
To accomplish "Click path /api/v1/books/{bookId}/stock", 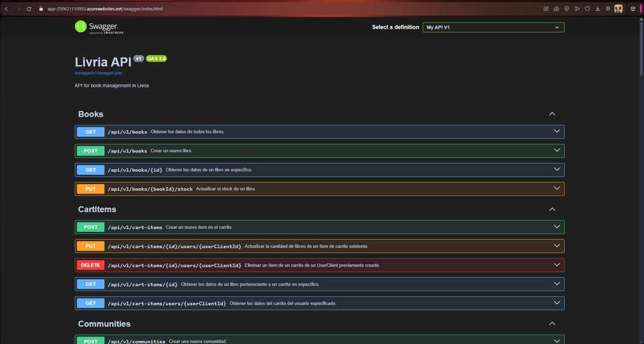I will click(x=150, y=189).
